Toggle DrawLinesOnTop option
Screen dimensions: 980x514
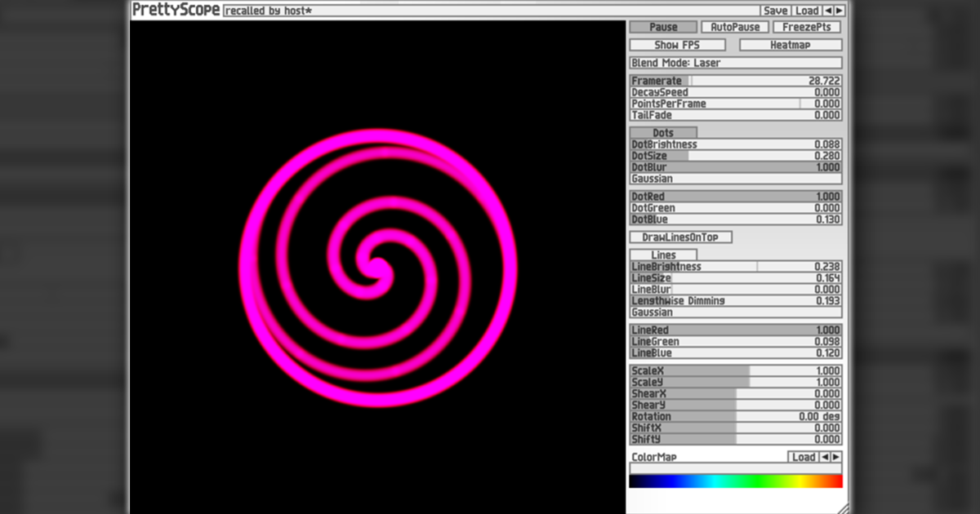(x=680, y=237)
